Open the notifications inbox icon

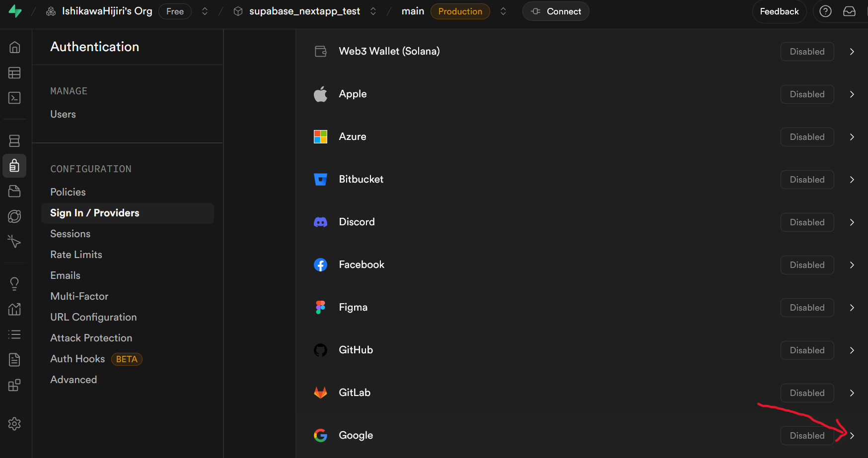(849, 11)
